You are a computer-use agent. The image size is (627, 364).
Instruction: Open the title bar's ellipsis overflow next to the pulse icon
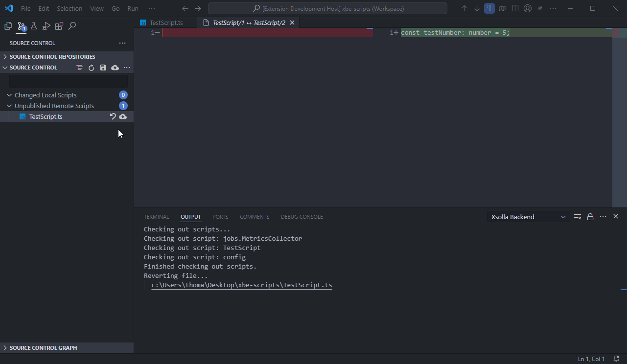(x=553, y=8)
